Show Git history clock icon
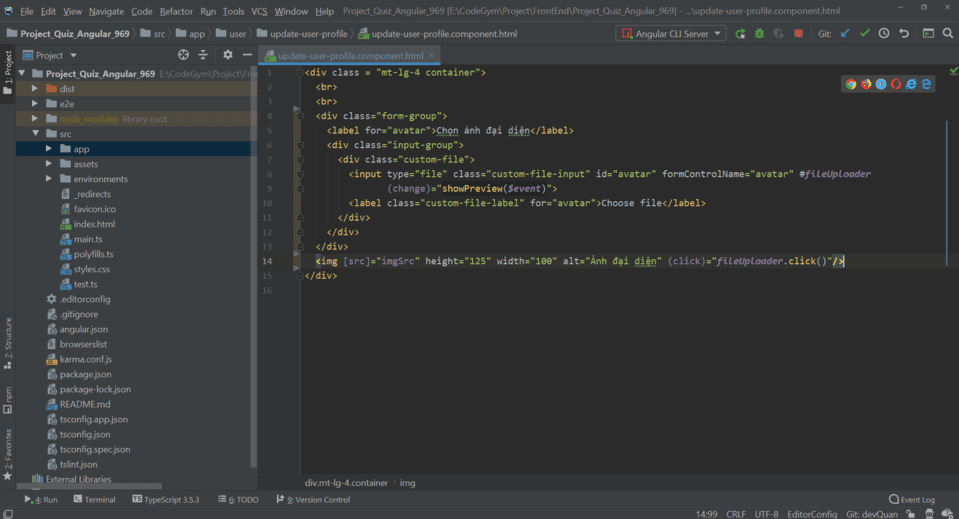 coord(884,33)
